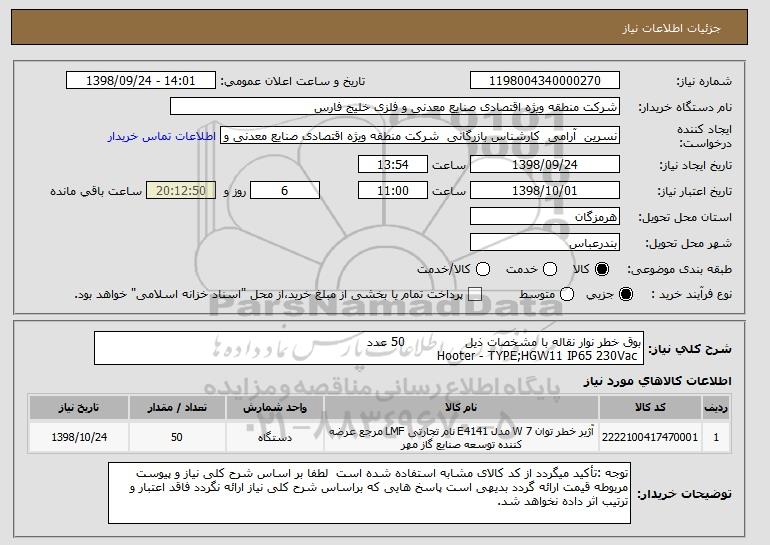The width and height of the screenshot is (770, 545).
Task: Click the product name cell mentioning E4141
Action: pos(461,437)
